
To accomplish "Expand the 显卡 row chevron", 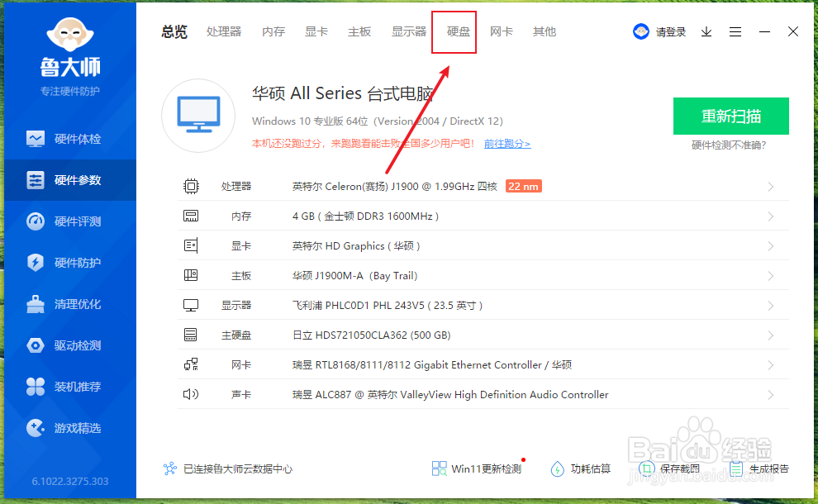I will point(771,246).
